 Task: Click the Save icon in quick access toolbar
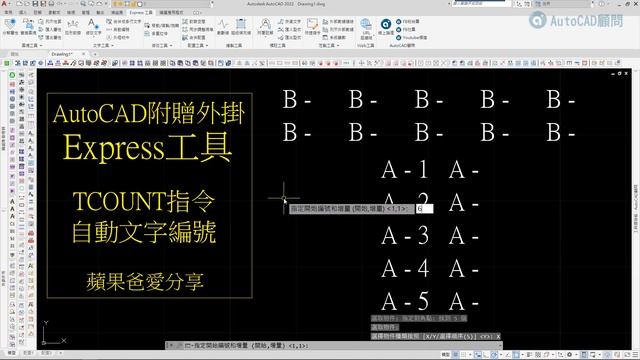coord(35,4)
